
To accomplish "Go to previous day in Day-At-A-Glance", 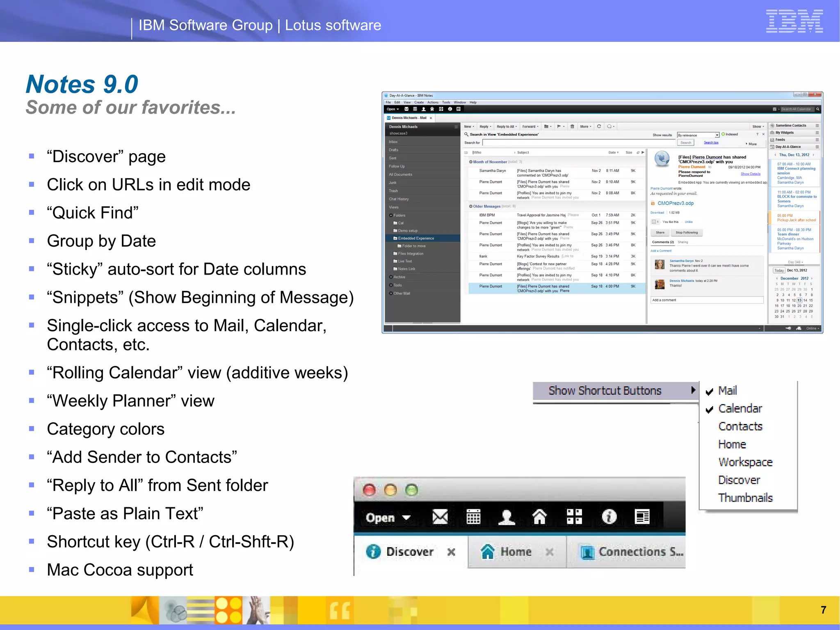I will (775, 155).
